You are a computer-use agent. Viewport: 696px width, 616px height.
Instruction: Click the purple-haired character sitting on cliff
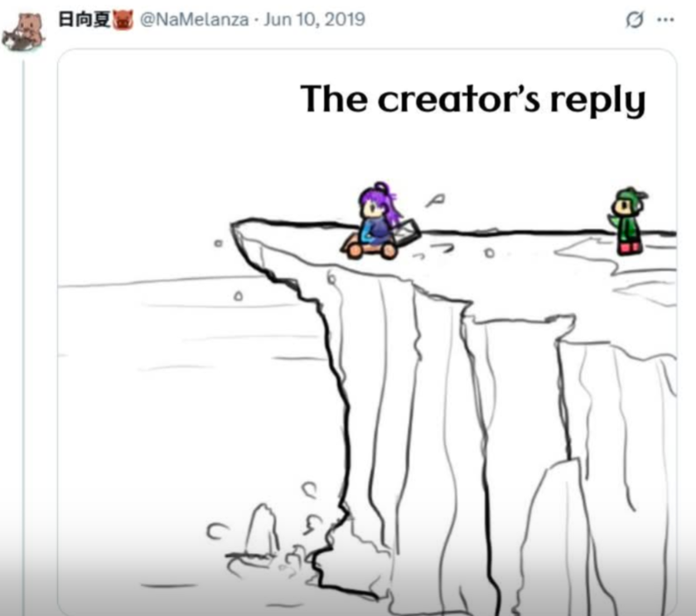tap(377, 221)
